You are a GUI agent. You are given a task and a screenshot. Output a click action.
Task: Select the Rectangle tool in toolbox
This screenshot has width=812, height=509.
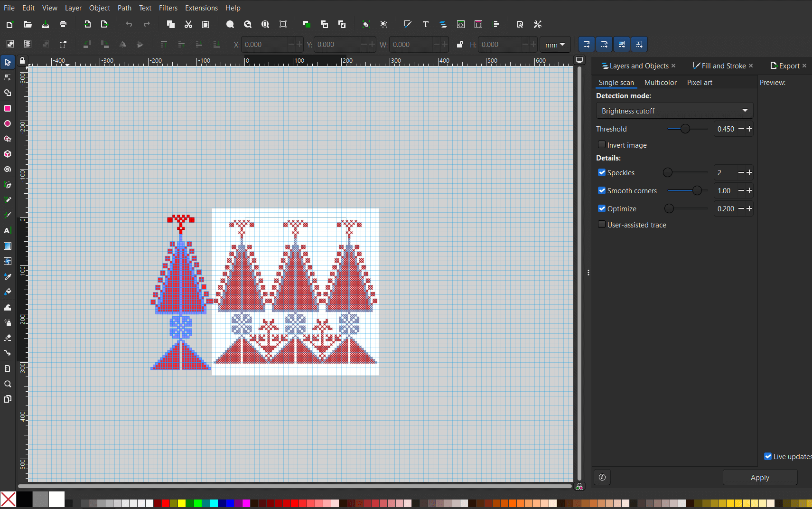tap(8, 108)
